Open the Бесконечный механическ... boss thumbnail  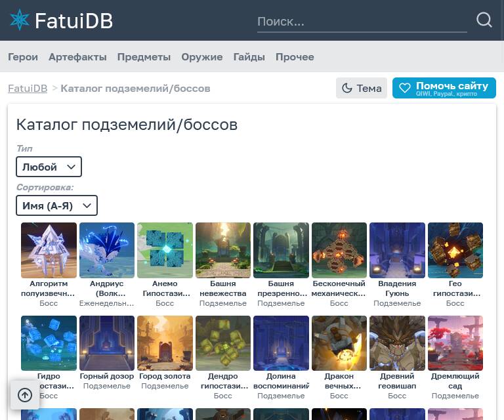pos(339,250)
